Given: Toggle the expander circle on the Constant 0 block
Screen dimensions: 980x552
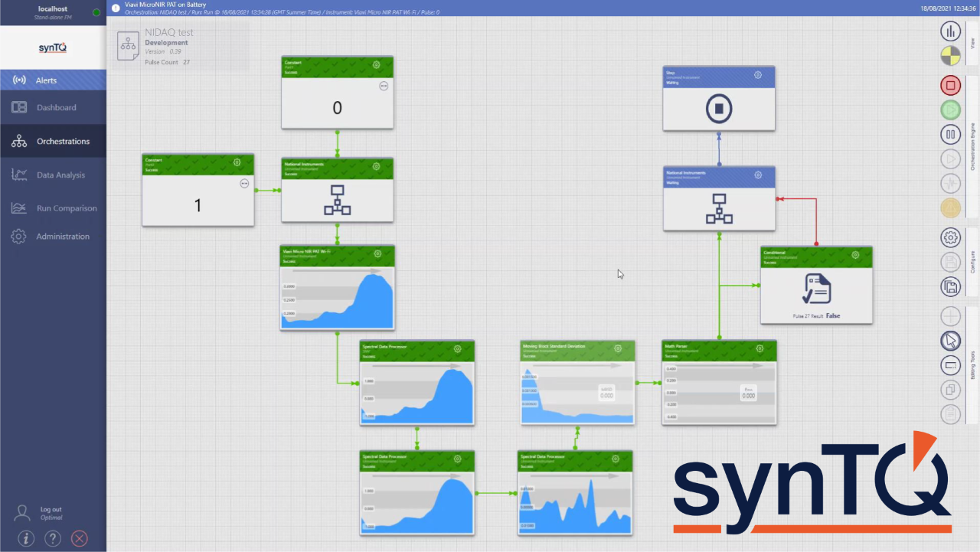Looking at the screenshot, I should 384,86.
